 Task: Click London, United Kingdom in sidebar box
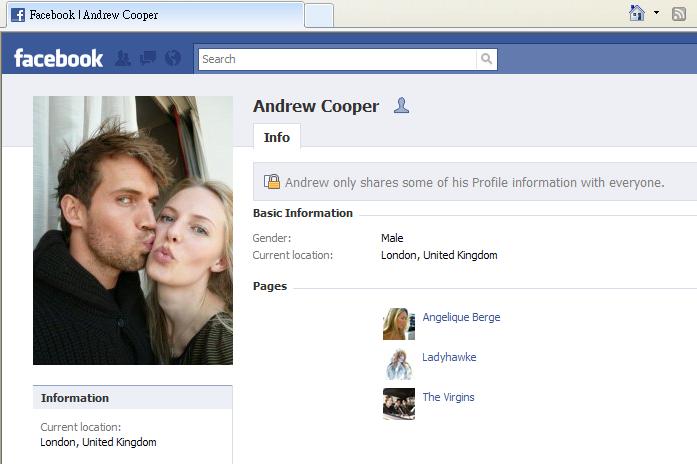(98, 442)
